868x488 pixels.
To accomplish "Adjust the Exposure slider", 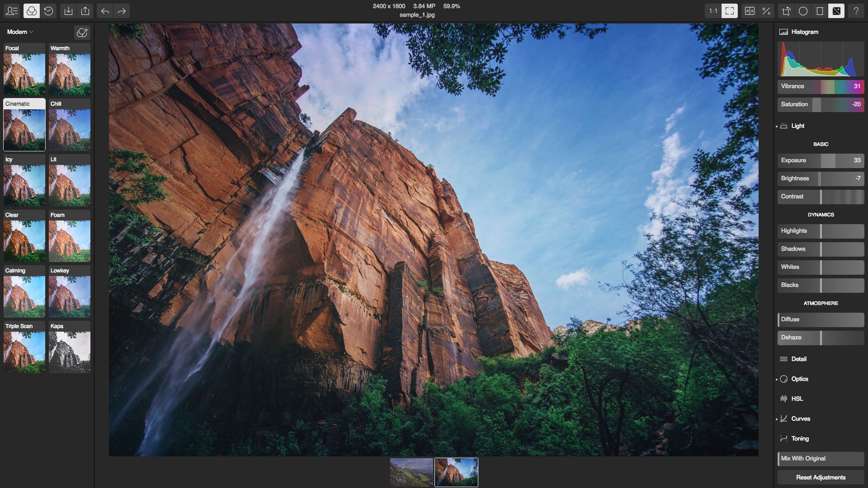I will click(821, 160).
